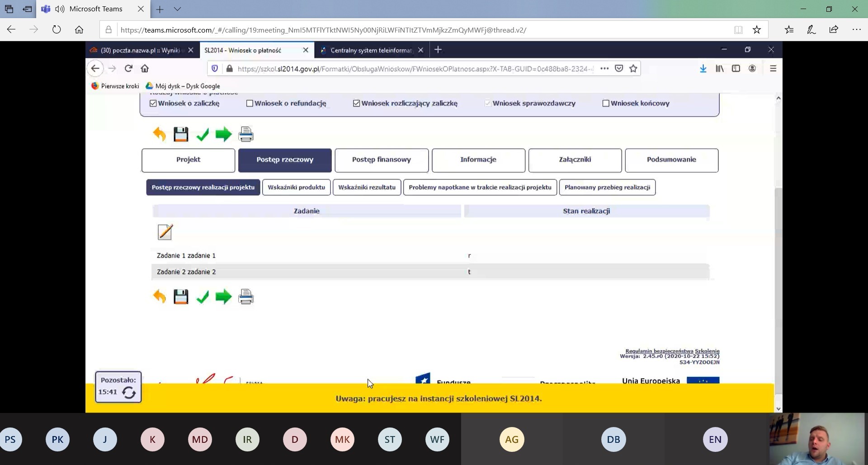The image size is (868, 465).
Task: Save to Pocket icon in Firefox
Action: click(619, 68)
